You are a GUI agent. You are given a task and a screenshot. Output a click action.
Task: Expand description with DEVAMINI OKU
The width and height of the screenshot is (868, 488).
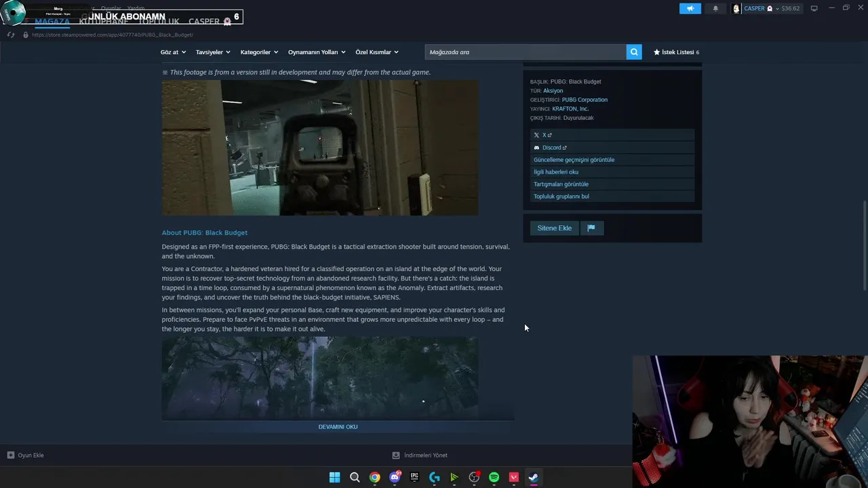338,426
